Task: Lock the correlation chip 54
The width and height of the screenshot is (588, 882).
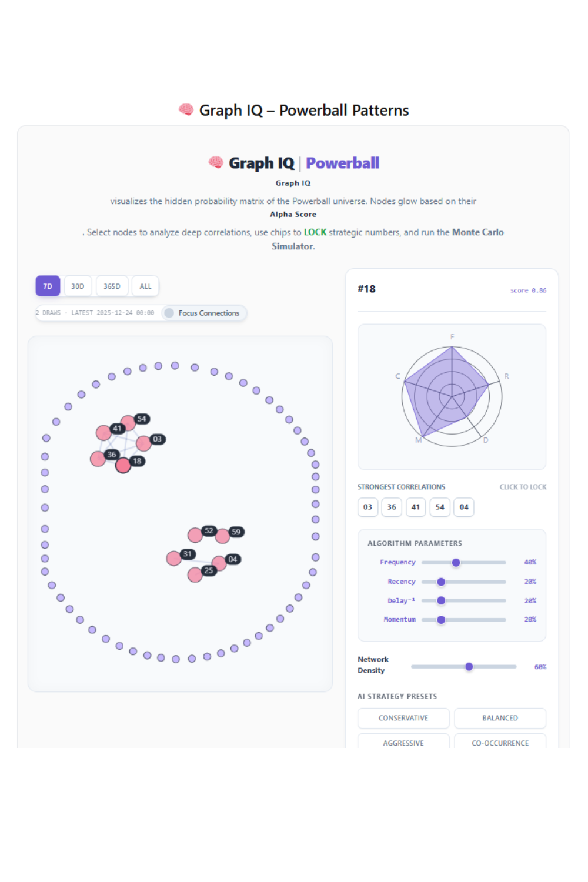Action: point(440,507)
